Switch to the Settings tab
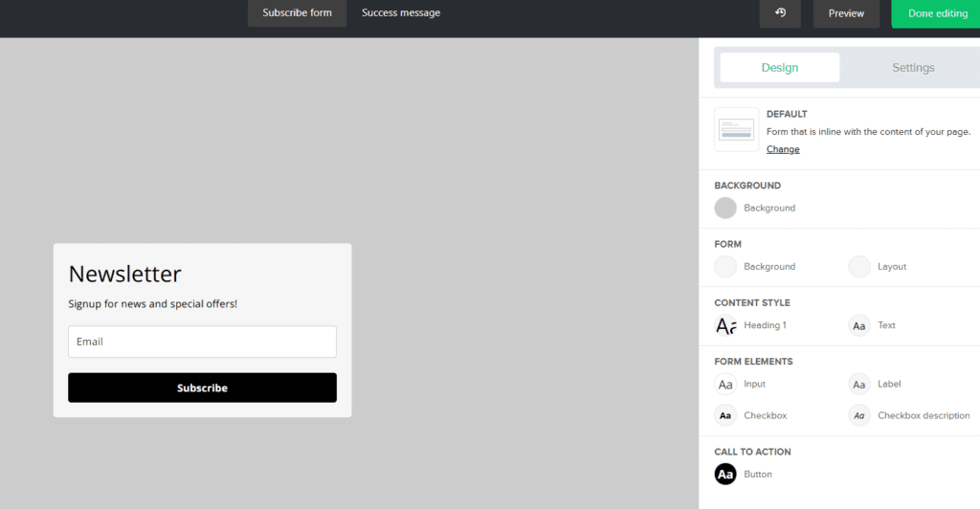The height and width of the screenshot is (509, 980). coord(913,68)
